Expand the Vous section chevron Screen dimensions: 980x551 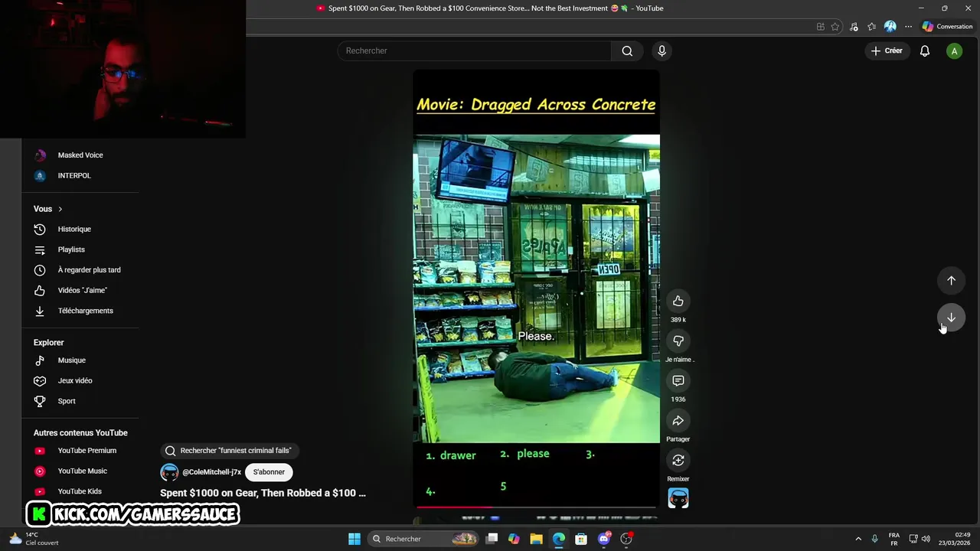(60, 209)
